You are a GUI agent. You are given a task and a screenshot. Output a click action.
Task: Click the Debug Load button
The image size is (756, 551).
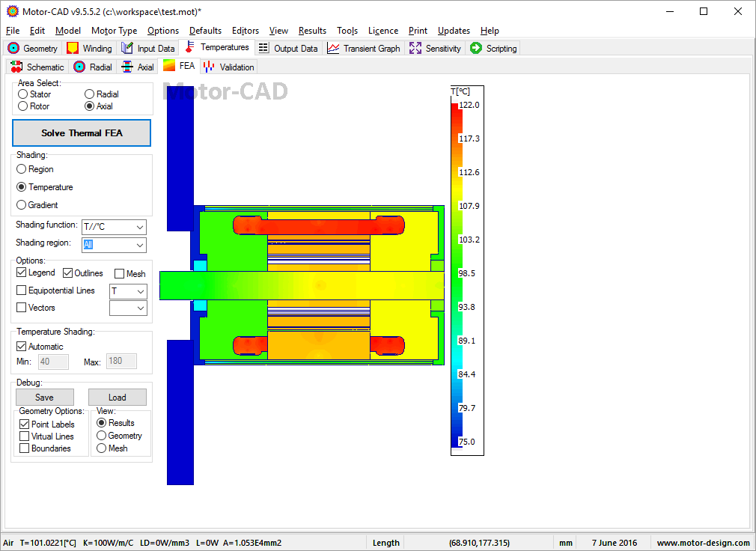[118, 398]
